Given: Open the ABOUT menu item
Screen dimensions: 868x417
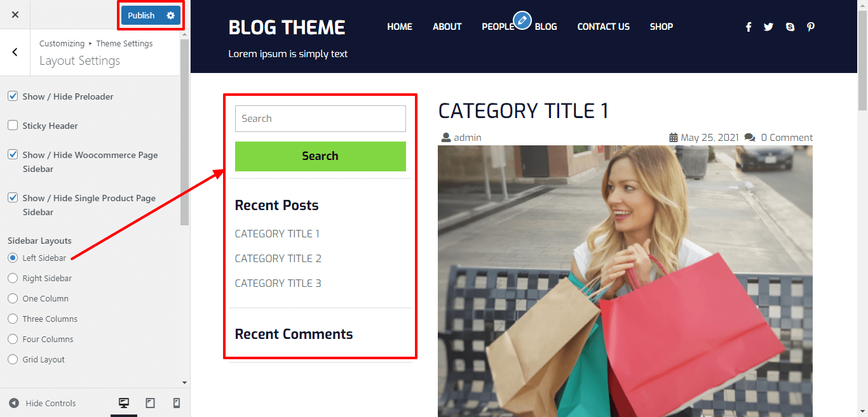Looking at the screenshot, I should coord(447,27).
